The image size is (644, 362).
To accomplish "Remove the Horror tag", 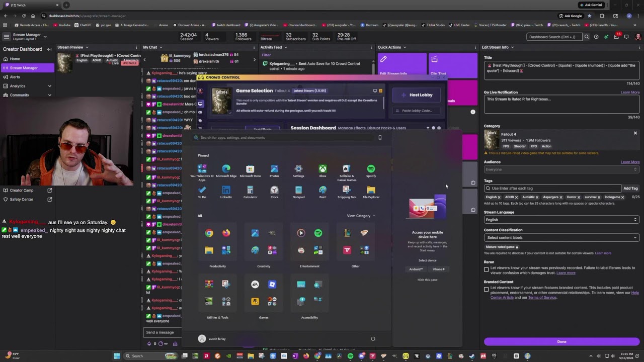I will click(x=579, y=197).
